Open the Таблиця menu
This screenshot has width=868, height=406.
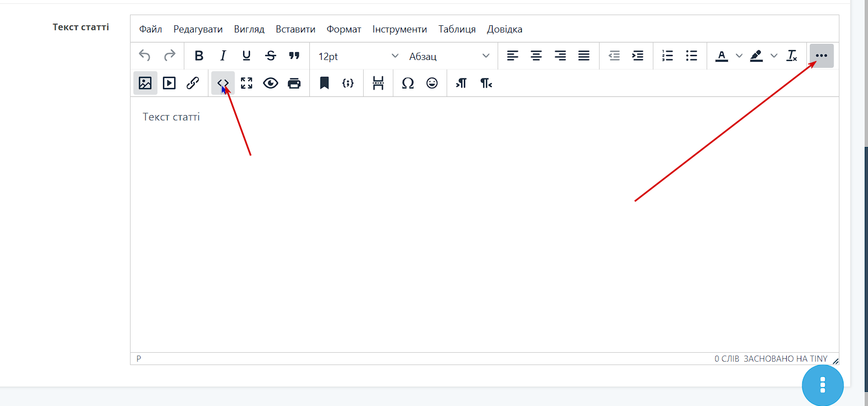457,29
